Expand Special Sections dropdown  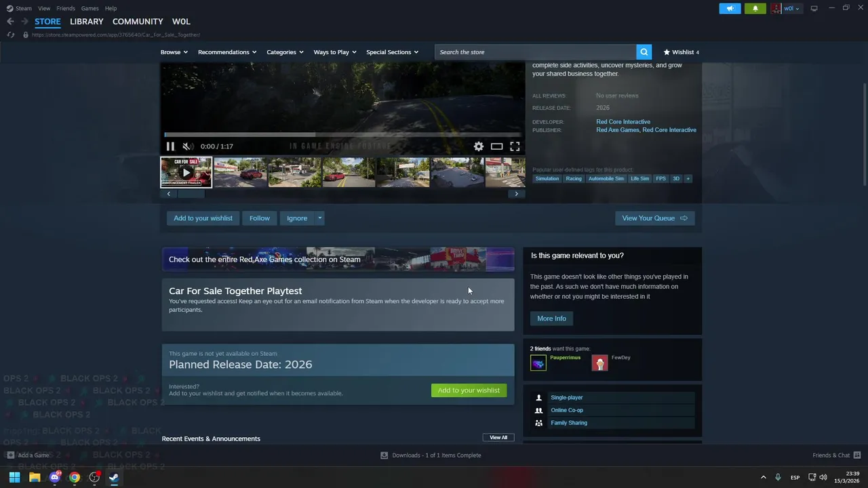(x=392, y=52)
